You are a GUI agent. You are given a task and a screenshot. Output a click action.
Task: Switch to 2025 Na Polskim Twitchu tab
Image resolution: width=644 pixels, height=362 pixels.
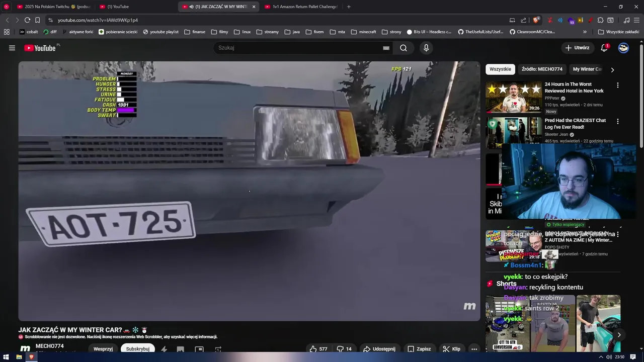[x=53, y=7]
